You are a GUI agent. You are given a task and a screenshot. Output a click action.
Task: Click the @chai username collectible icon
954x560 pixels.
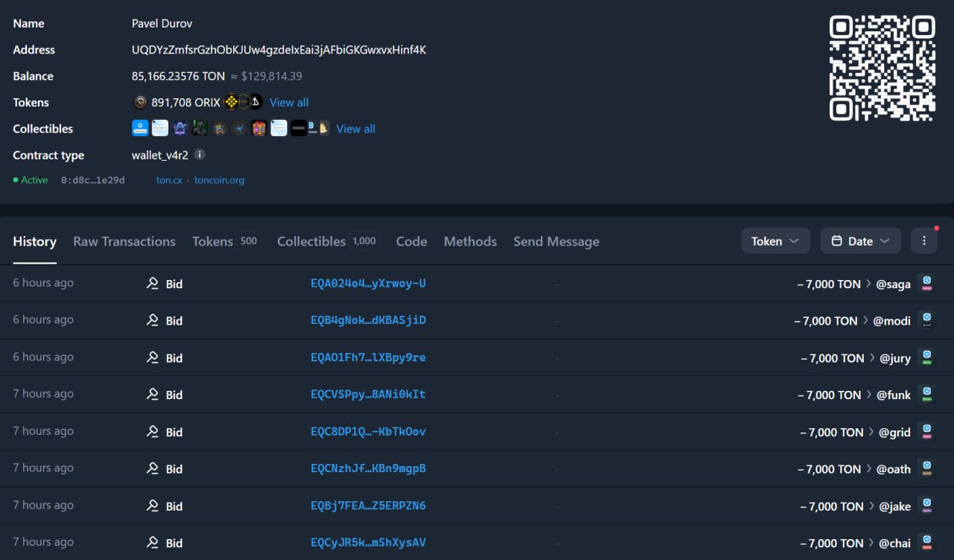[926, 543]
